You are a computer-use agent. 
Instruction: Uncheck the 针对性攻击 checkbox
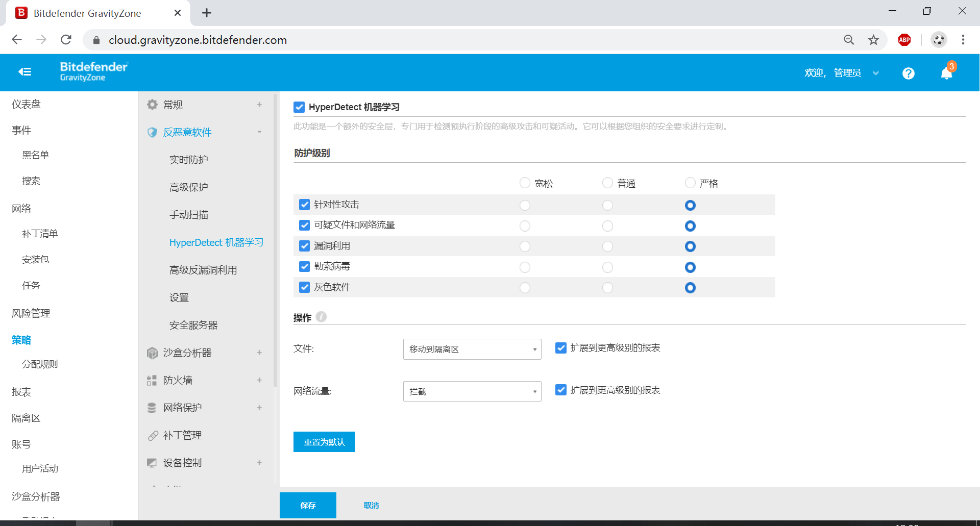coord(305,205)
